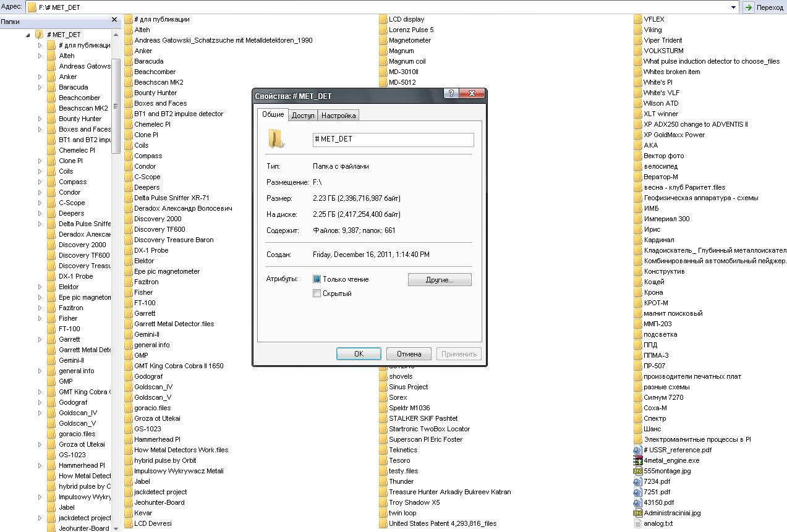Click the AKA folder icon
This screenshot has width=787, height=532.
tap(638, 145)
